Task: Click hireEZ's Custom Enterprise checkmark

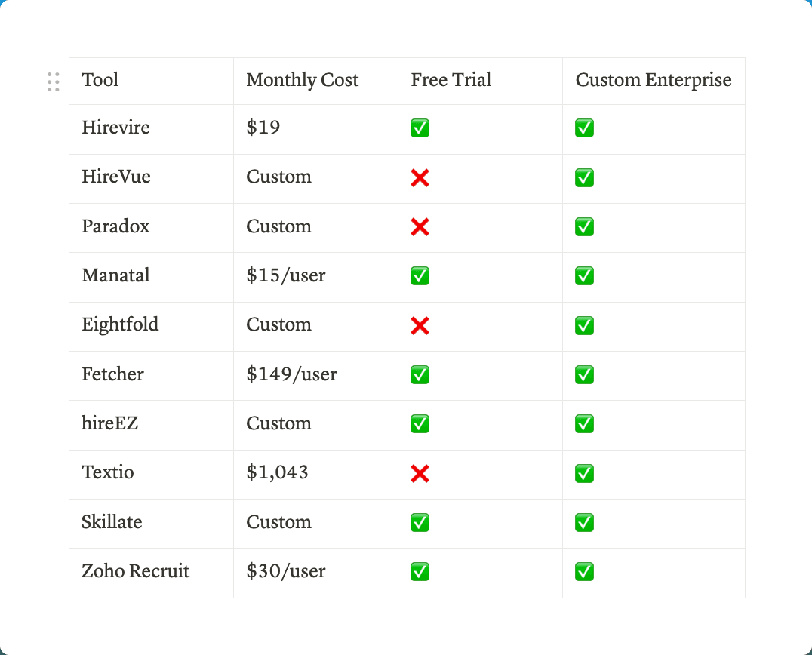Action: point(584,424)
